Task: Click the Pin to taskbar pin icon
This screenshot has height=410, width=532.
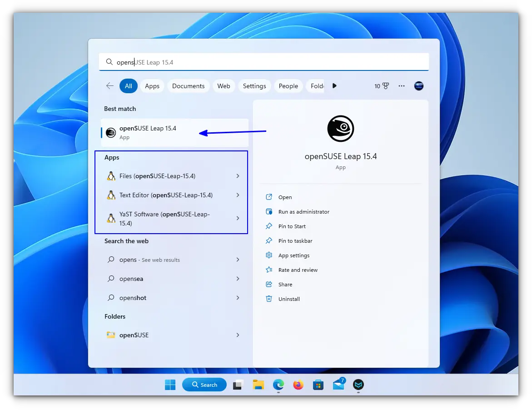Action: tap(268, 240)
